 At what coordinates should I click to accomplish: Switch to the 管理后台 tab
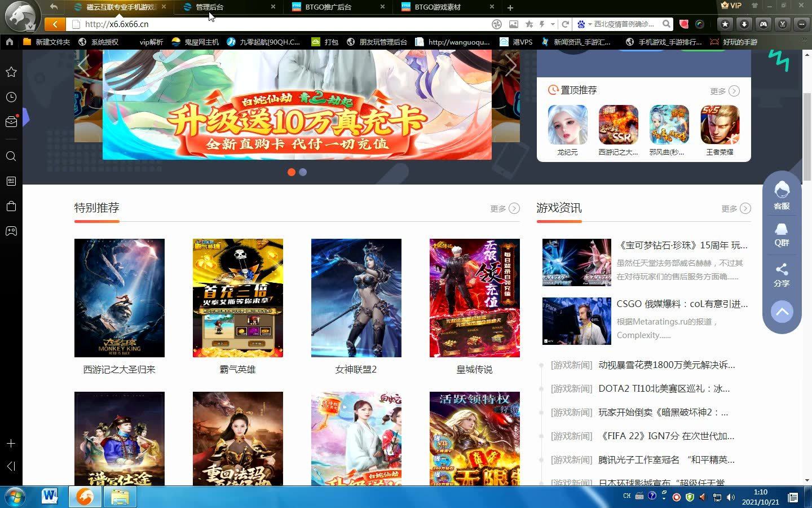[210, 7]
